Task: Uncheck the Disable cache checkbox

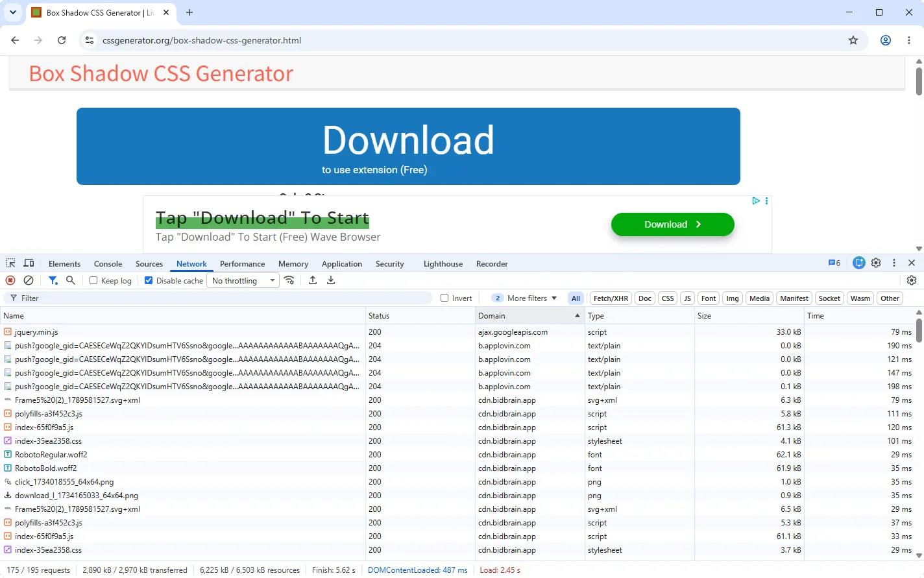Action: [x=149, y=280]
